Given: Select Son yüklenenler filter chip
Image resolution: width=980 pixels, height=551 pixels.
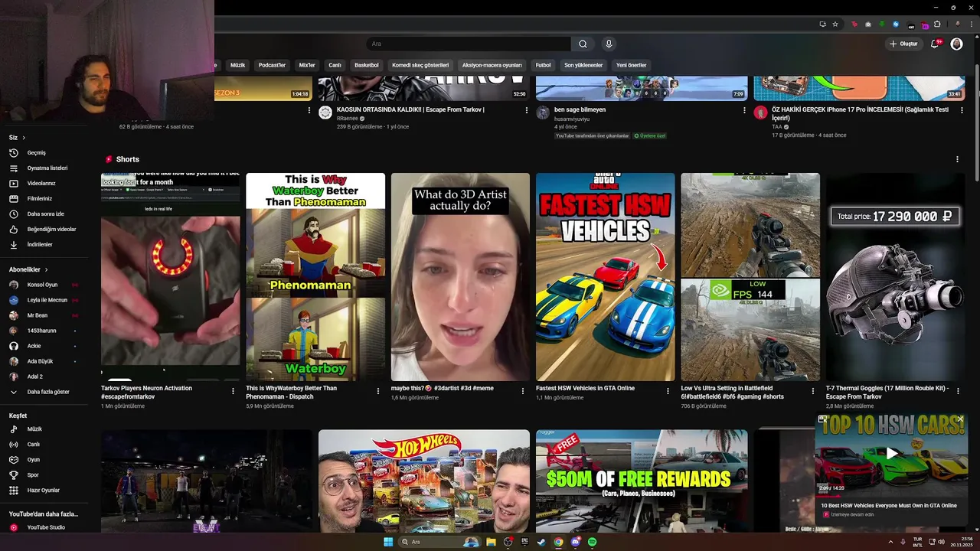Looking at the screenshot, I should coord(583,65).
